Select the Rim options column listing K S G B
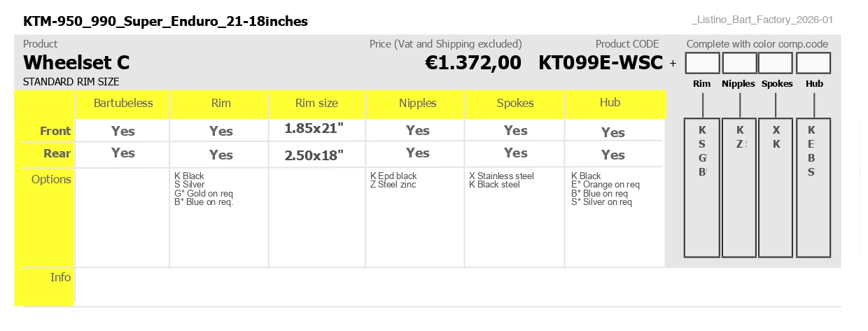This screenshot has width=868, height=331. [x=702, y=188]
